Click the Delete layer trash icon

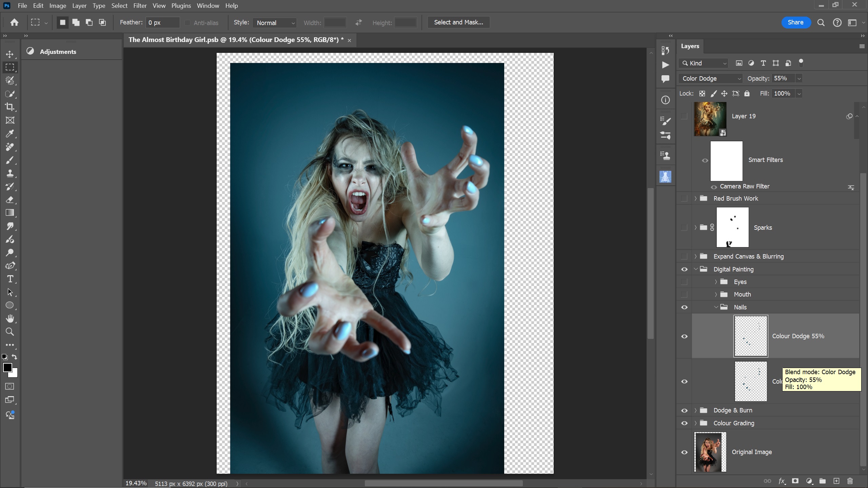point(850,481)
